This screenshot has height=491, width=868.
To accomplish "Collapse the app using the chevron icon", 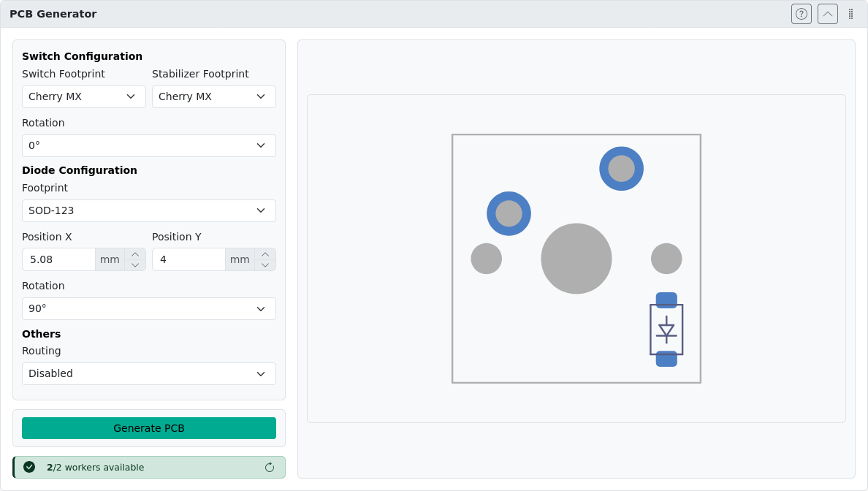I will (827, 14).
